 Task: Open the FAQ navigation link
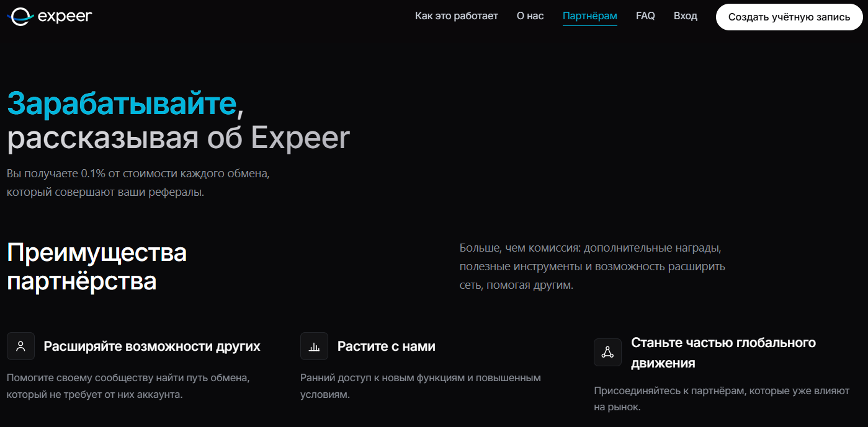(645, 16)
